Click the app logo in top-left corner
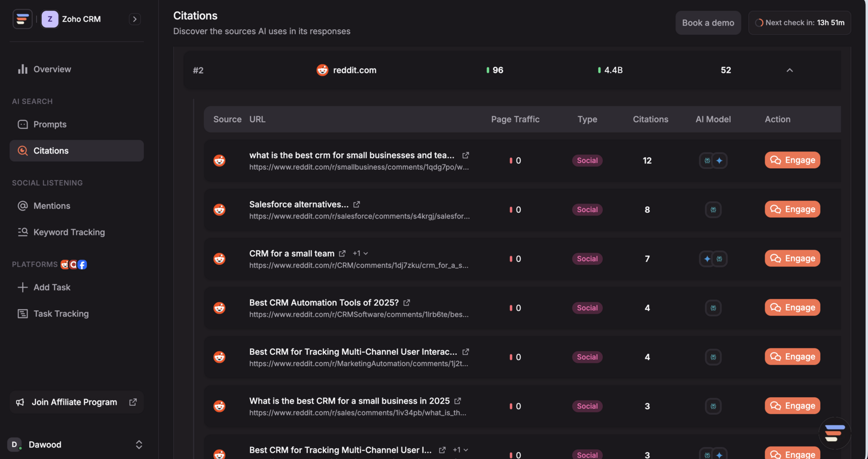 [x=22, y=19]
